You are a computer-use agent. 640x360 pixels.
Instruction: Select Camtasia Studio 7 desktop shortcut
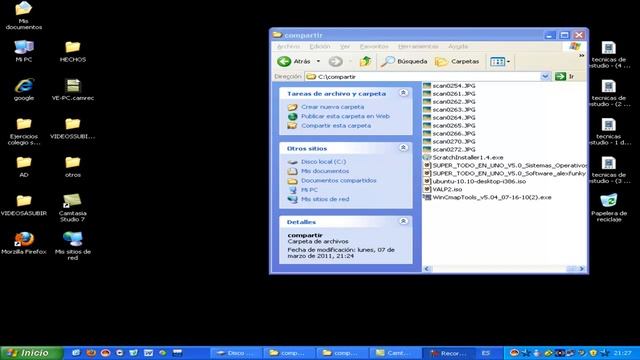(72, 208)
